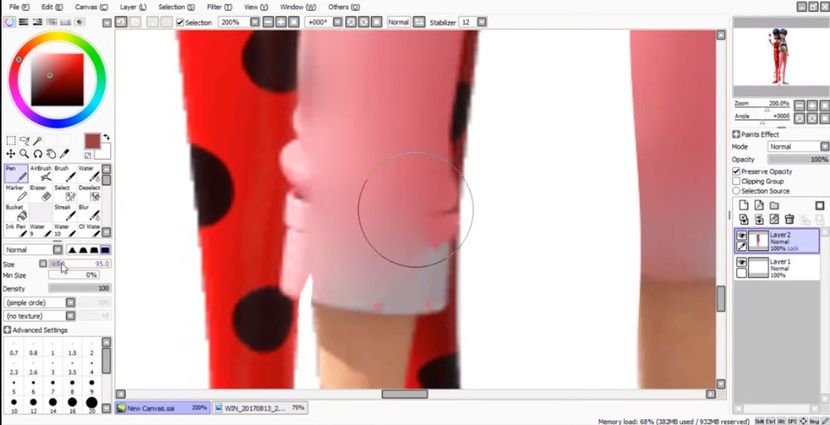The width and height of the screenshot is (830, 425).
Task: Select the Streak brush tool
Action: coord(65,213)
